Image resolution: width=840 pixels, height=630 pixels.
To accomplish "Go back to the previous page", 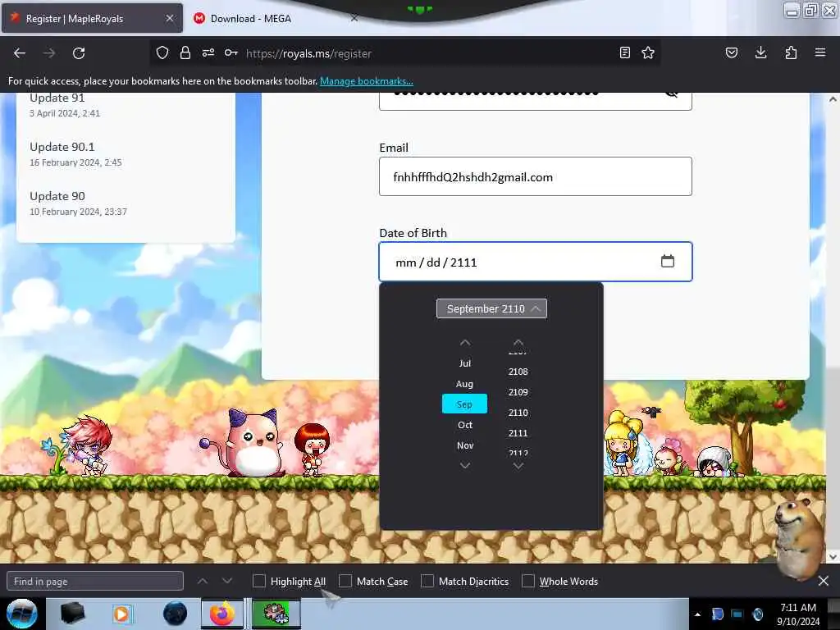I will [x=20, y=53].
